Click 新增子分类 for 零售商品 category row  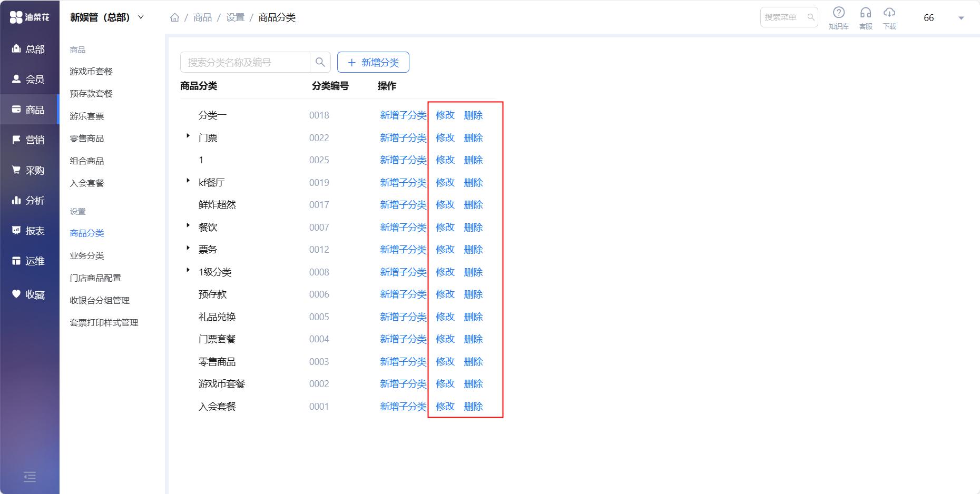click(x=403, y=362)
